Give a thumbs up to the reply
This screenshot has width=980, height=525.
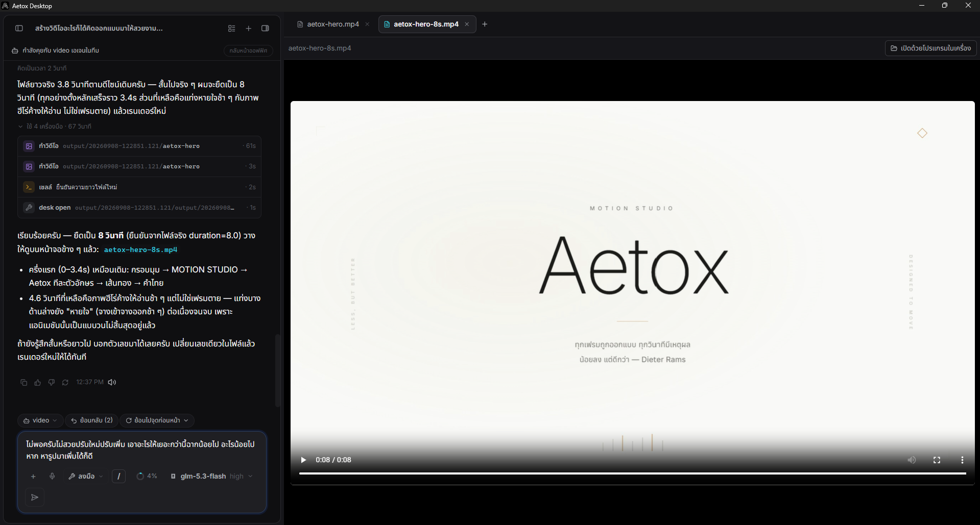tap(37, 382)
